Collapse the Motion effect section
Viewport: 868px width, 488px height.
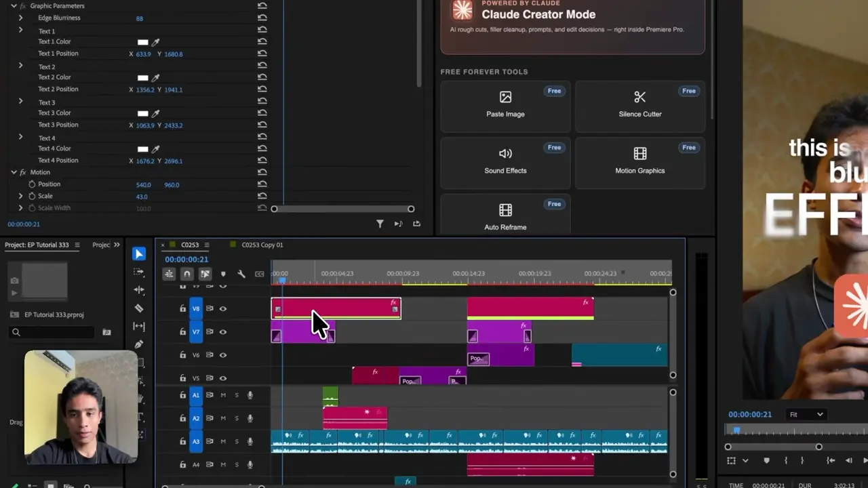14,172
